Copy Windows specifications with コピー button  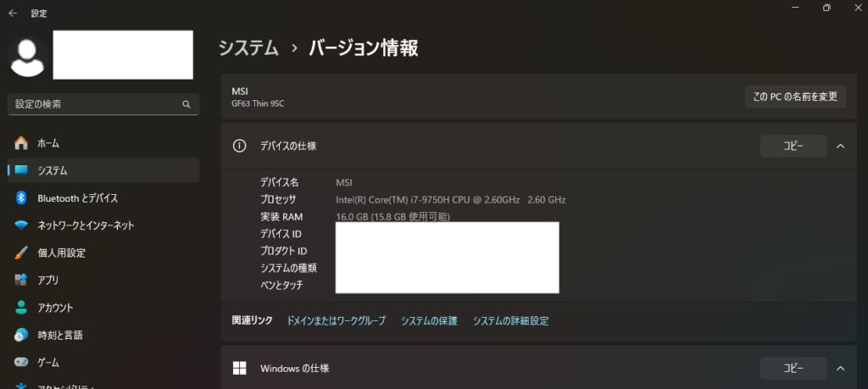click(x=793, y=369)
